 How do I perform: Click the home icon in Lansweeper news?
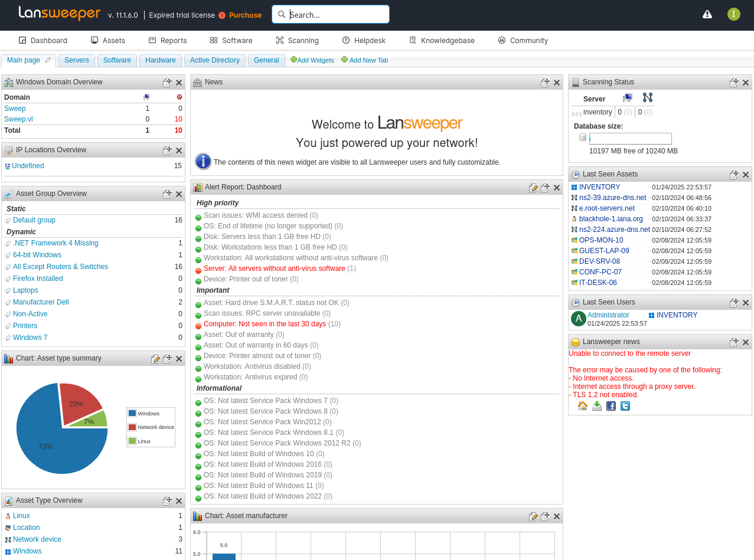click(583, 406)
